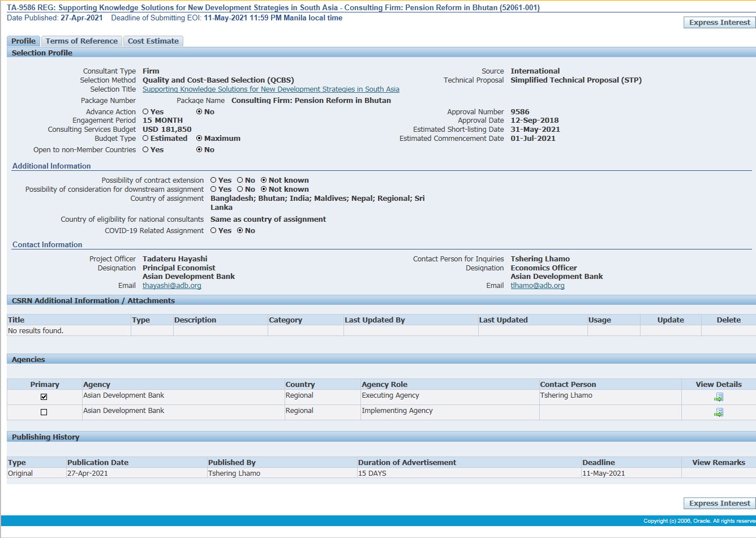Toggle Primary checkbox for Executing Agency row
756x538 pixels.
[x=44, y=397]
